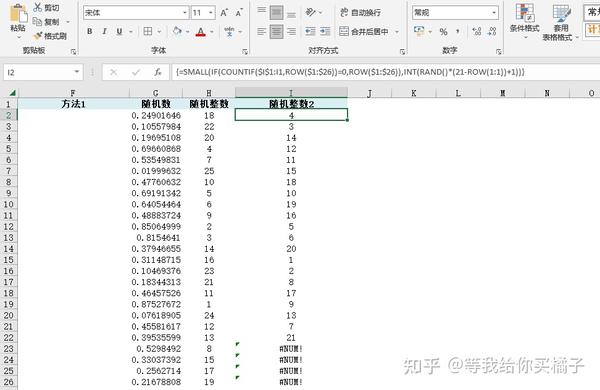This screenshot has height=390, width=600.
Task: Select column G header
Action: pyautogui.click(x=156, y=93)
